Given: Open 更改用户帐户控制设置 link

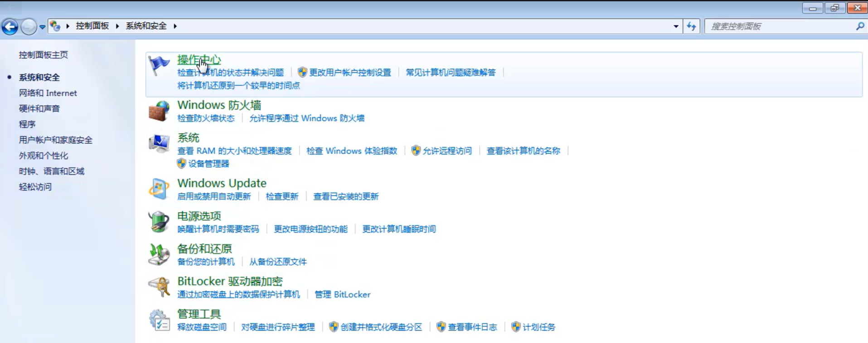Looking at the screenshot, I should click(350, 73).
